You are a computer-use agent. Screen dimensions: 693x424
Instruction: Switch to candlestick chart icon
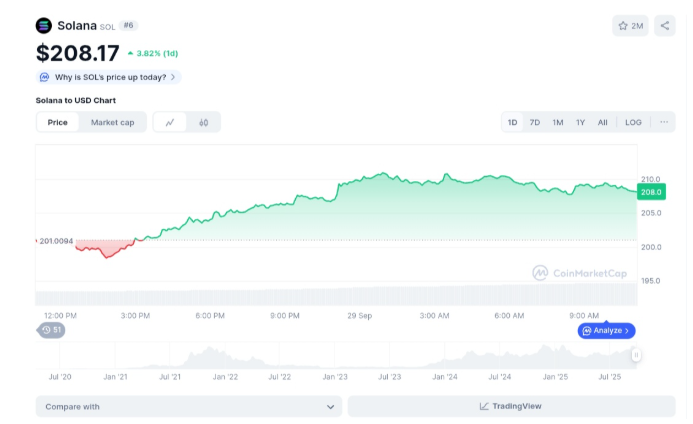coord(203,122)
